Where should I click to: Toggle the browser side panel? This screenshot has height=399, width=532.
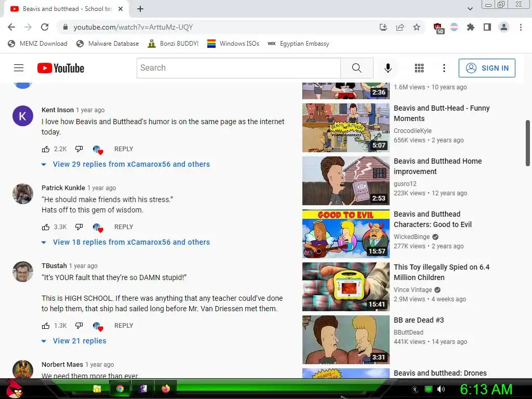487,27
